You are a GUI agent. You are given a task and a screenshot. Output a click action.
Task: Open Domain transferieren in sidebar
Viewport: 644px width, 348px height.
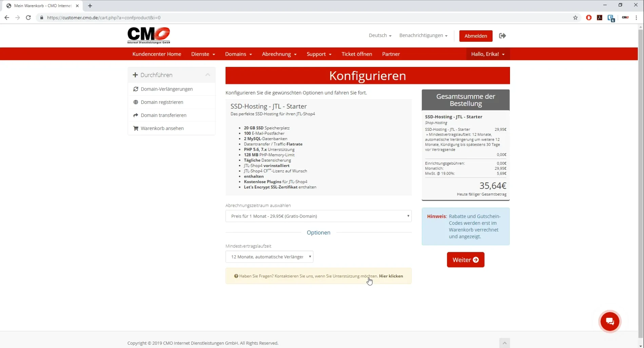[x=172, y=115]
